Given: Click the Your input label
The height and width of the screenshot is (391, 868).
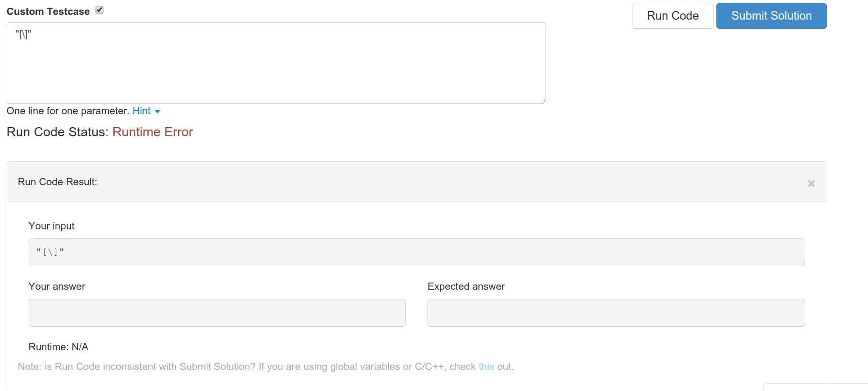Looking at the screenshot, I should tap(51, 226).
